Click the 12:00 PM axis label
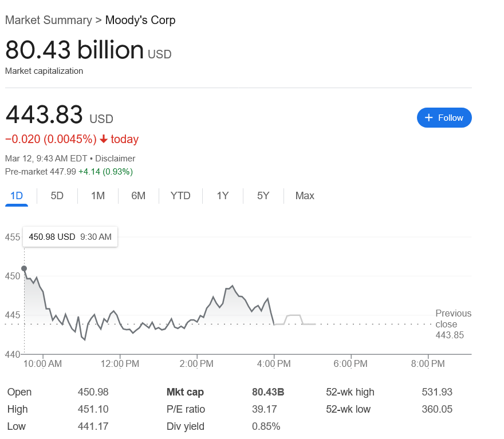Viewport: 504px width, 439px height. (120, 363)
